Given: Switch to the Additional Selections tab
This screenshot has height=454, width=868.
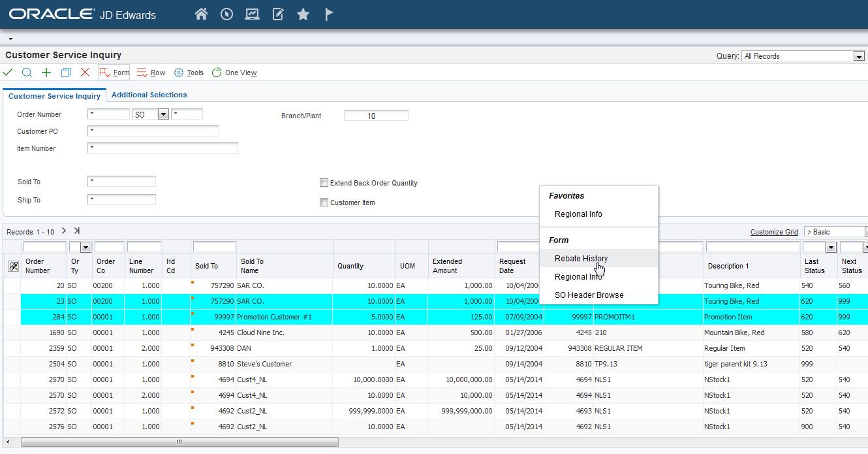Looking at the screenshot, I should [149, 94].
